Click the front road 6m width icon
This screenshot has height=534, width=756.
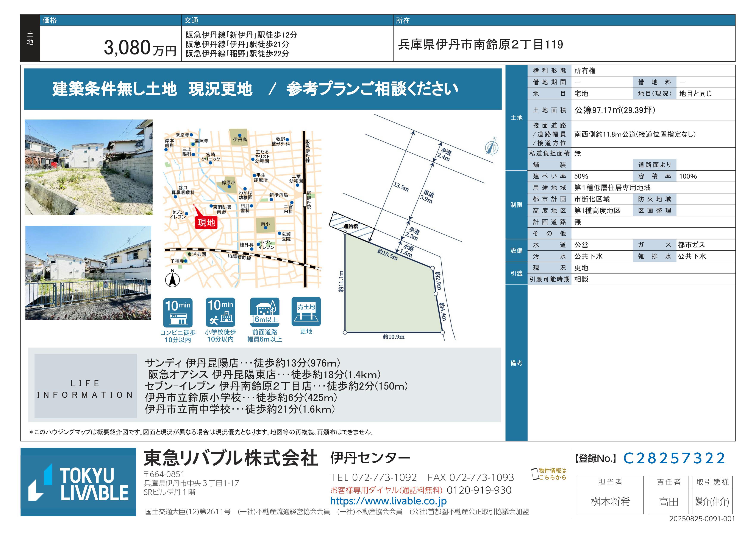click(265, 312)
